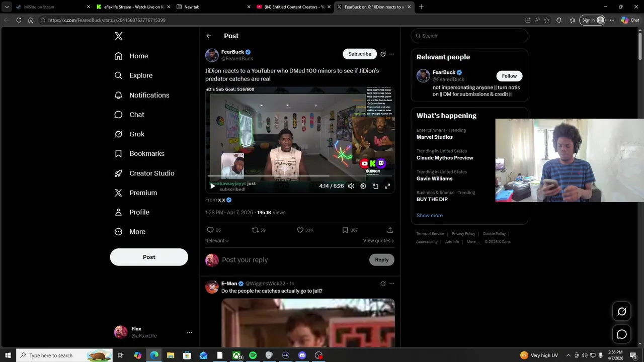Open Creator Studio in sidebar

pos(144,173)
